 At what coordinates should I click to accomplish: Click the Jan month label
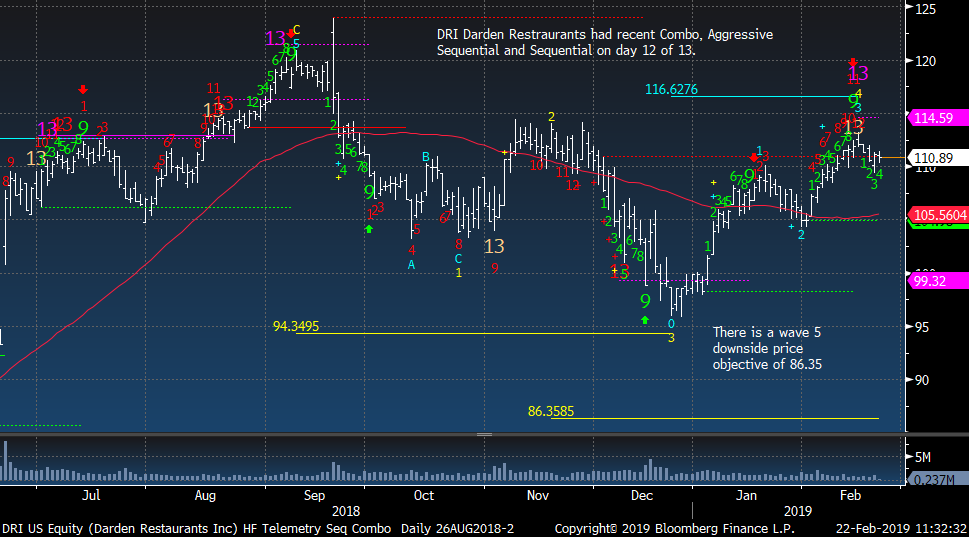[746, 496]
